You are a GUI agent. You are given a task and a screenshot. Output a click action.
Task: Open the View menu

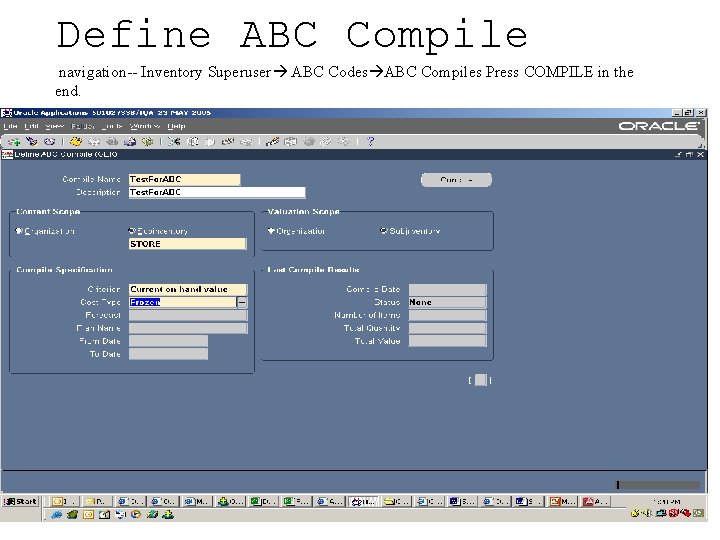(55, 126)
